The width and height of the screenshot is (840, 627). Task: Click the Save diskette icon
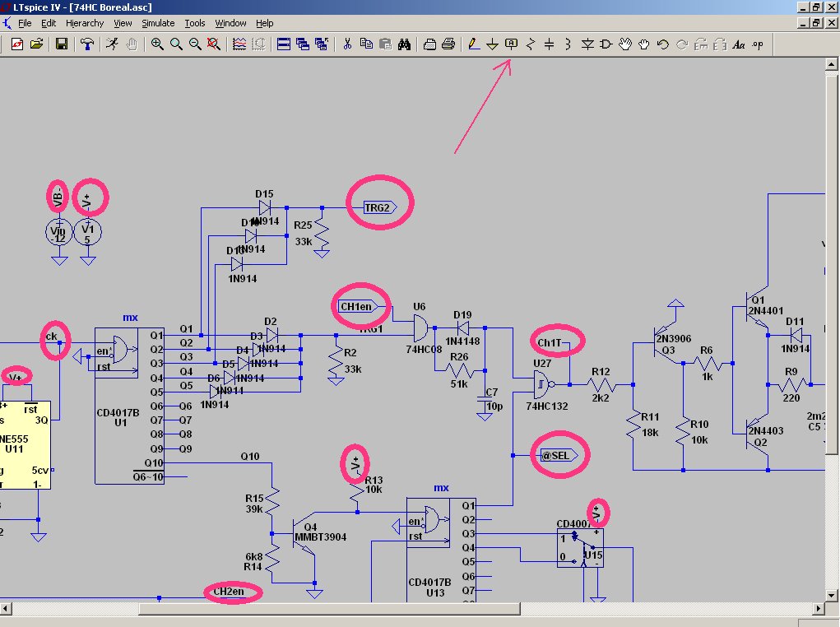[62, 44]
